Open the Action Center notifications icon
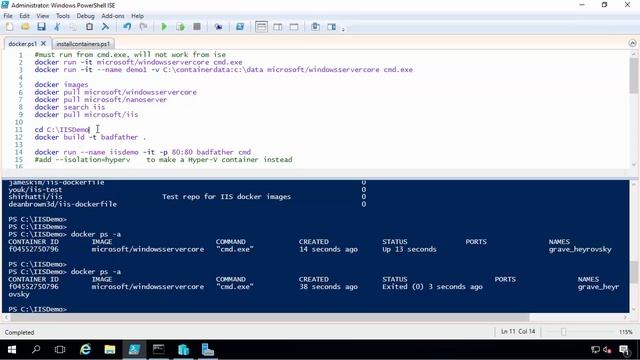Image resolution: width=640 pixels, height=360 pixels. [624, 350]
